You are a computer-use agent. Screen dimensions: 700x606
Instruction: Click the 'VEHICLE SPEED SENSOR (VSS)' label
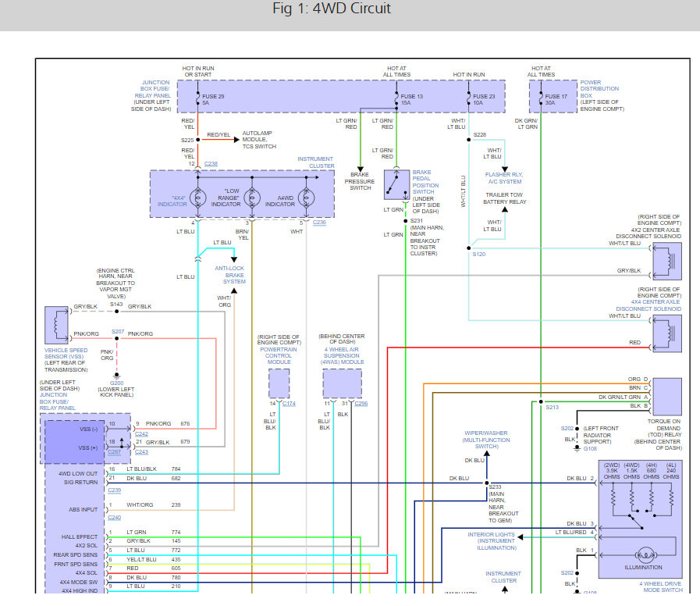tap(66, 354)
